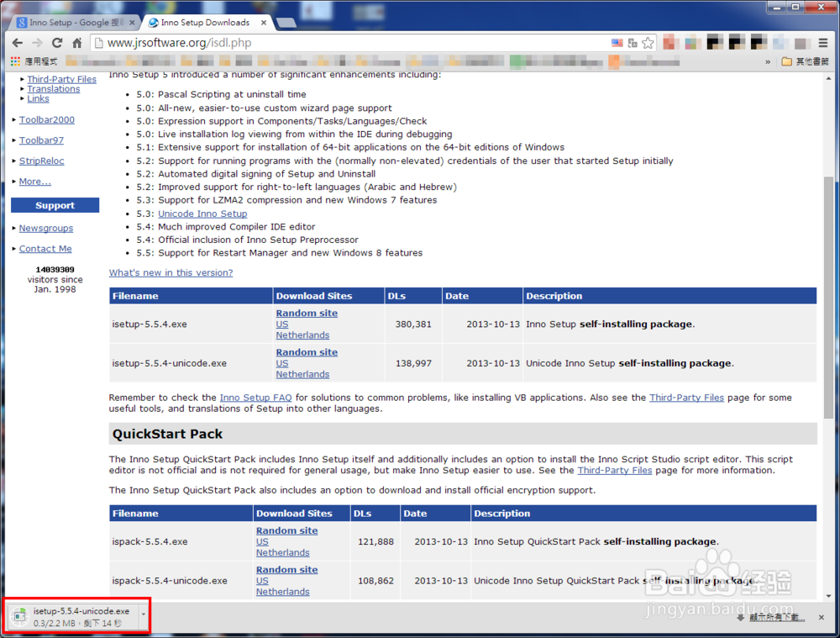
Task: Click Random site for ispack-5.5.4.exe
Action: [x=286, y=530]
